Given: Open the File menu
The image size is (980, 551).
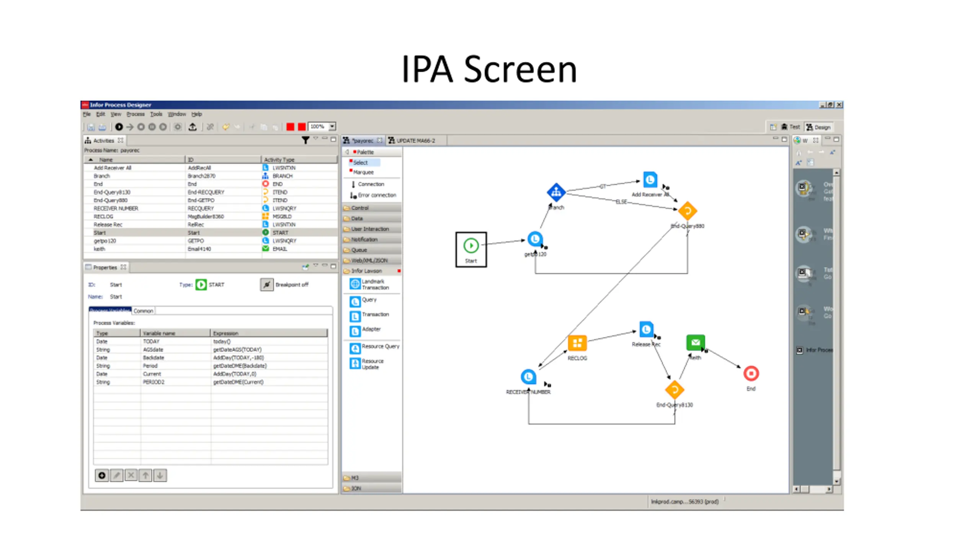Looking at the screenshot, I should point(87,114).
